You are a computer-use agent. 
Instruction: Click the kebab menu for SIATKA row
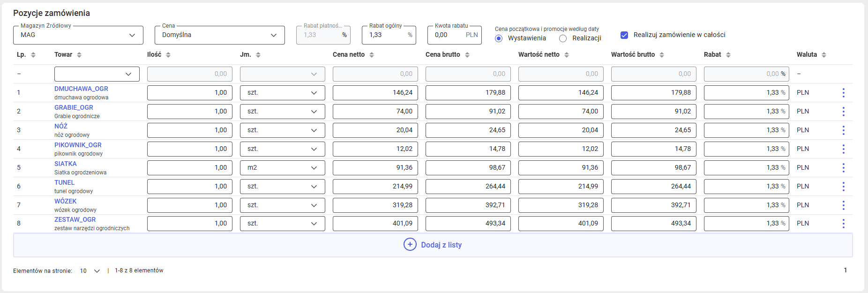[843, 168]
